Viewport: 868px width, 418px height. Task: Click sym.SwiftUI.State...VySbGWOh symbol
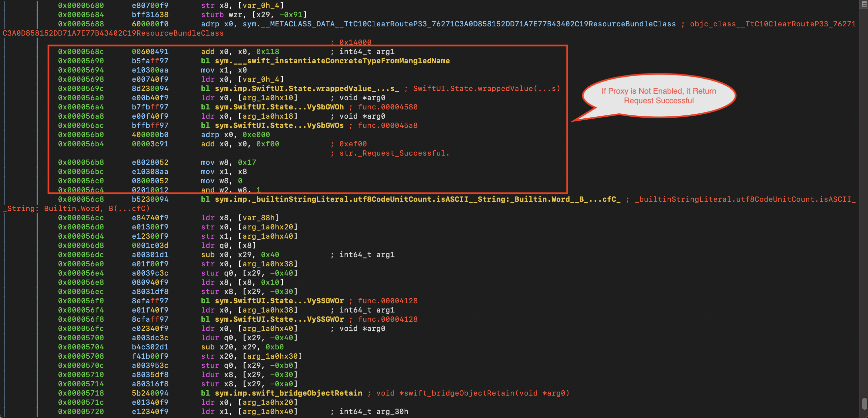(x=279, y=107)
